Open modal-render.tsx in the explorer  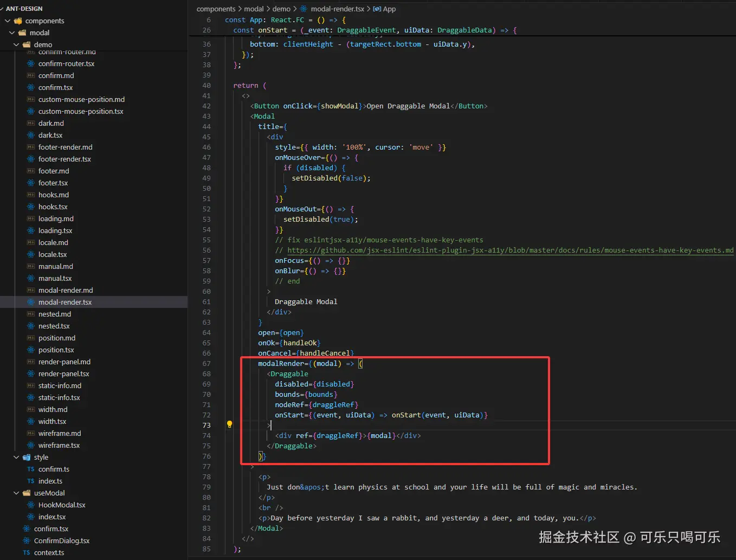point(65,302)
